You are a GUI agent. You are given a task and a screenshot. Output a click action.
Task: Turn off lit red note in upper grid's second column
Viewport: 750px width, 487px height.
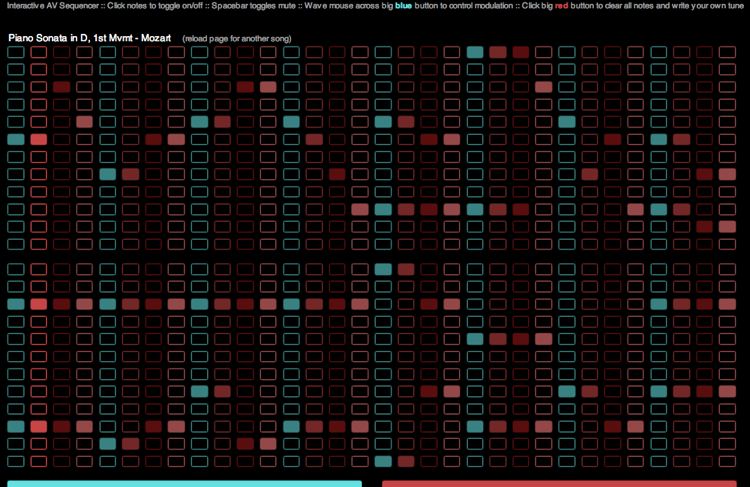coord(39,139)
